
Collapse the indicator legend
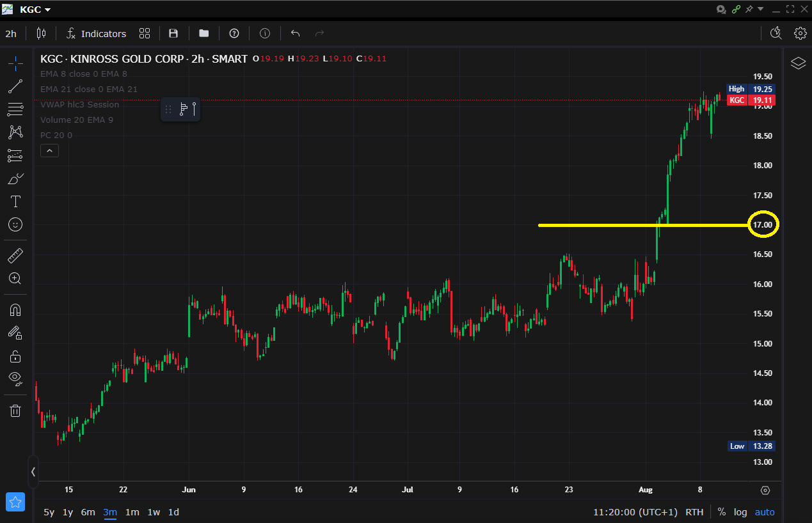pos(49,151)
